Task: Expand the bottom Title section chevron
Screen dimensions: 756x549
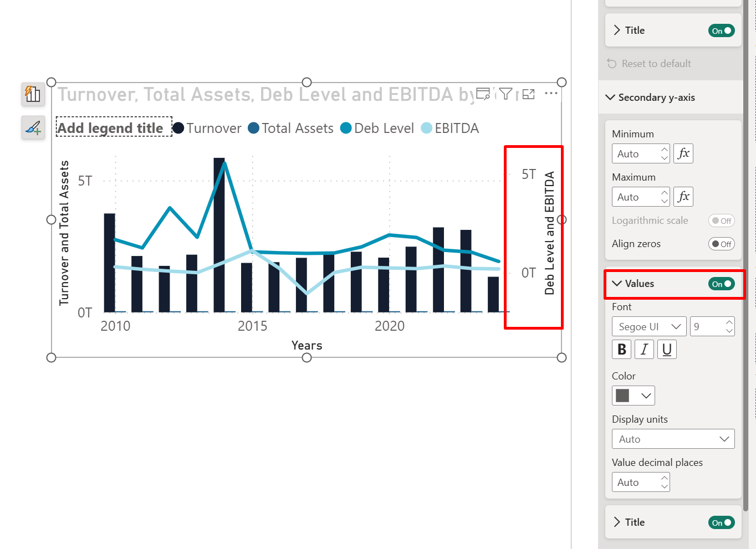Action: click(617, 522)
